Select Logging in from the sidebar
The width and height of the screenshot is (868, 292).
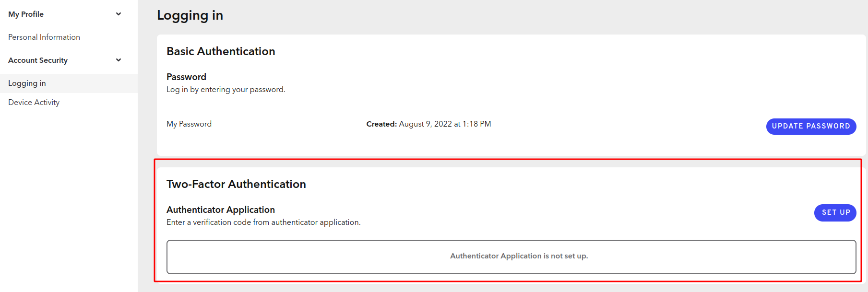pyautogui.click(x=27, y=83)
